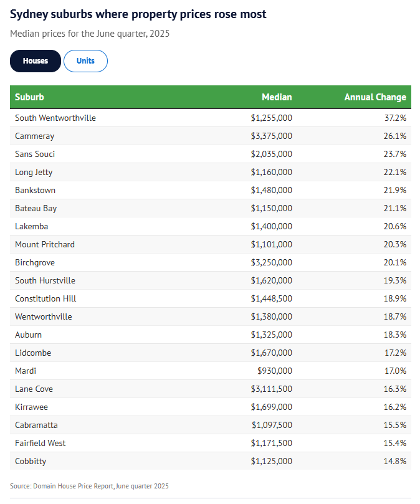Select the Long Jetty row
Screen dimensions: 420x504
[x=34, y=172]
